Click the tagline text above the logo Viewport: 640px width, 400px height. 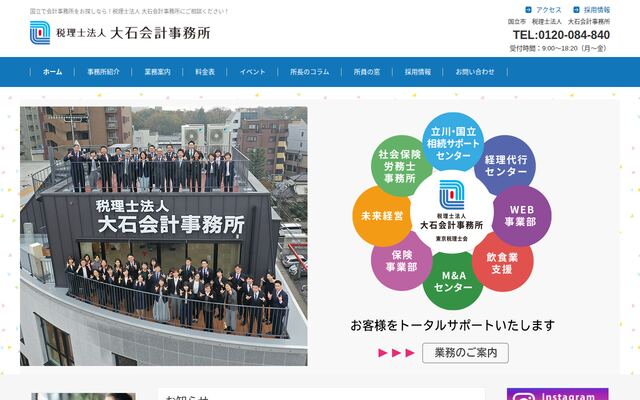pyautogui.click(x=129, y=11)
